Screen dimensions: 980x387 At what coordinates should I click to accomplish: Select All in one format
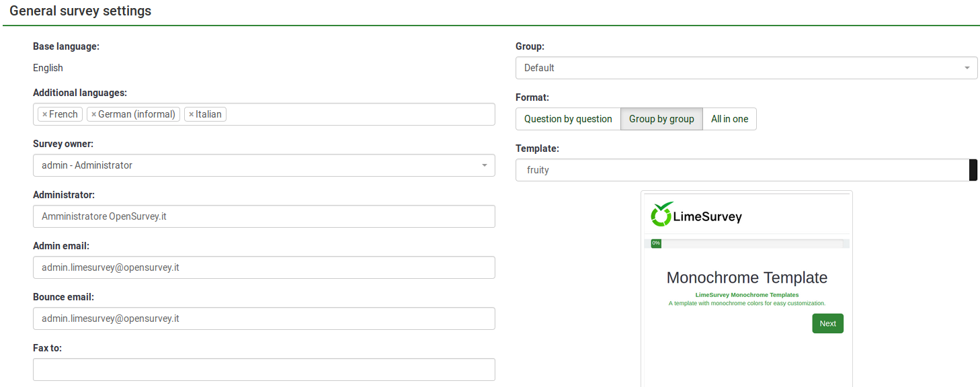(729, 119)
